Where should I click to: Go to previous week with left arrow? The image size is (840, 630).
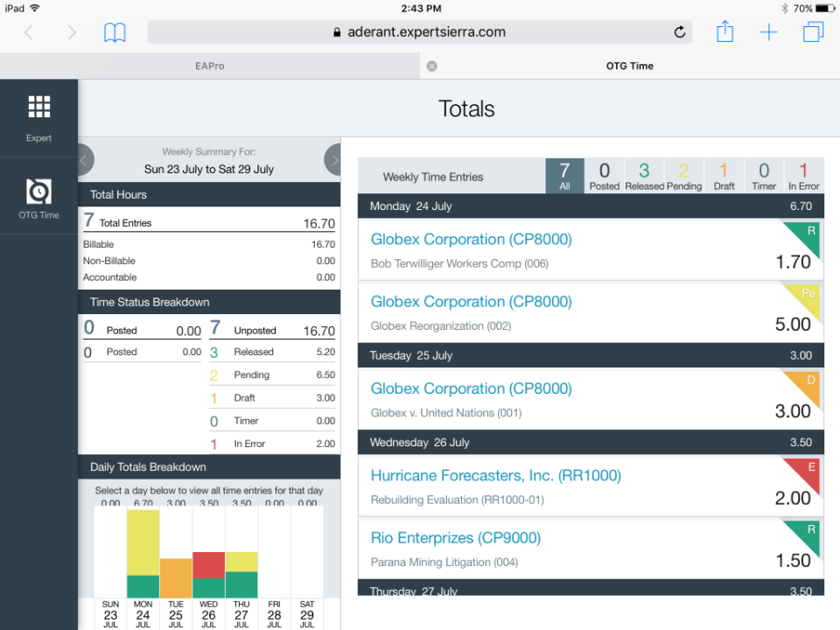pyautogui.click(x=85, y=159)
